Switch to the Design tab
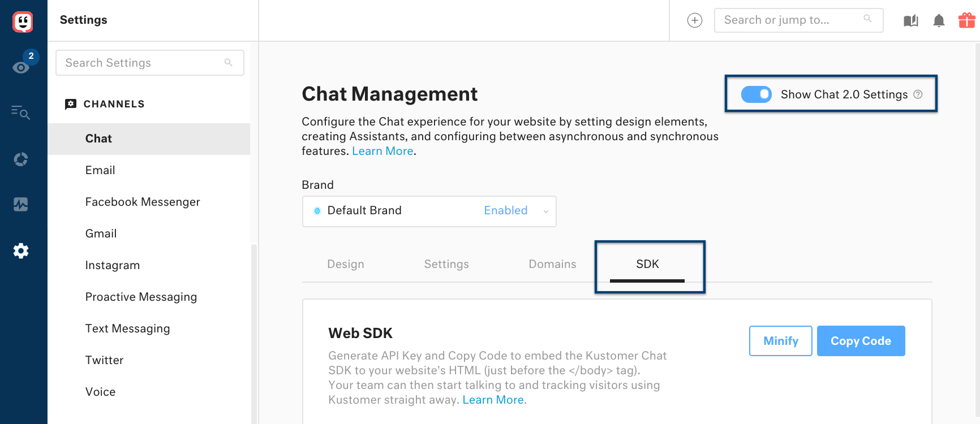The width and height of the screenshot is (980, 424). pos(346,264)
